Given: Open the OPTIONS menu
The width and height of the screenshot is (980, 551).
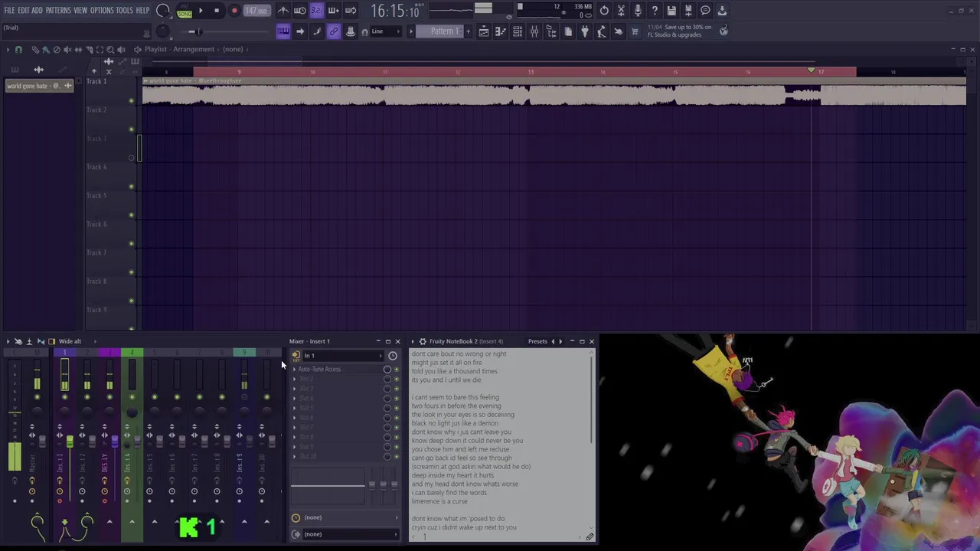Looking at the screenshot, I should point(102,11).
